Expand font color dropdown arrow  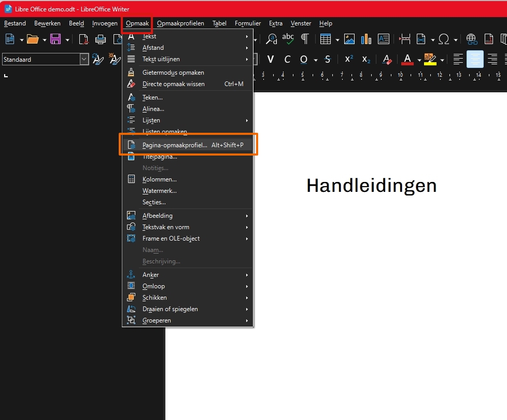pyautogui.click(x=419, y=60)
